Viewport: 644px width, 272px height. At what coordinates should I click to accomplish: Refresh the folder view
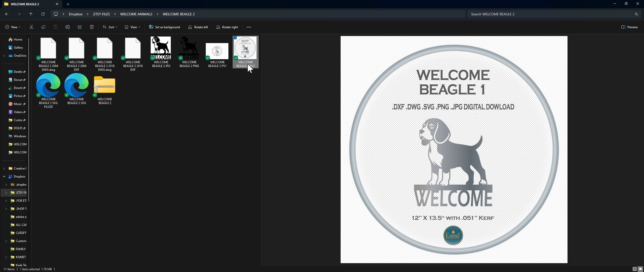[43, 14]
